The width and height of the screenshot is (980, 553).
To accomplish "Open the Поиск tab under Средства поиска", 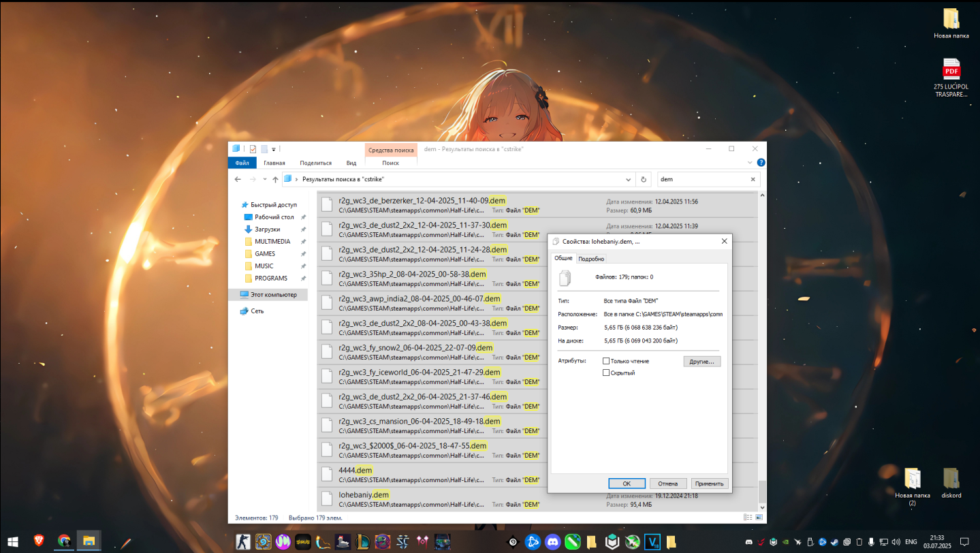I will (390, 163).
